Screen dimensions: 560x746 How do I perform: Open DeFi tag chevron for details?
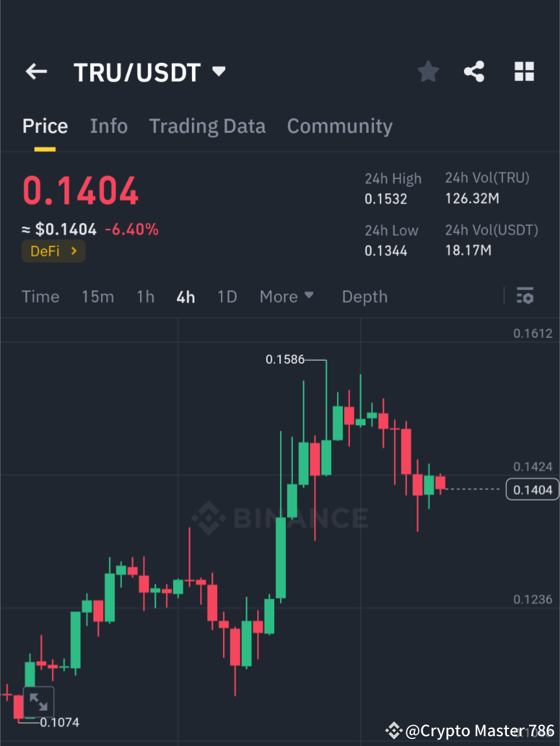point(73,251)
